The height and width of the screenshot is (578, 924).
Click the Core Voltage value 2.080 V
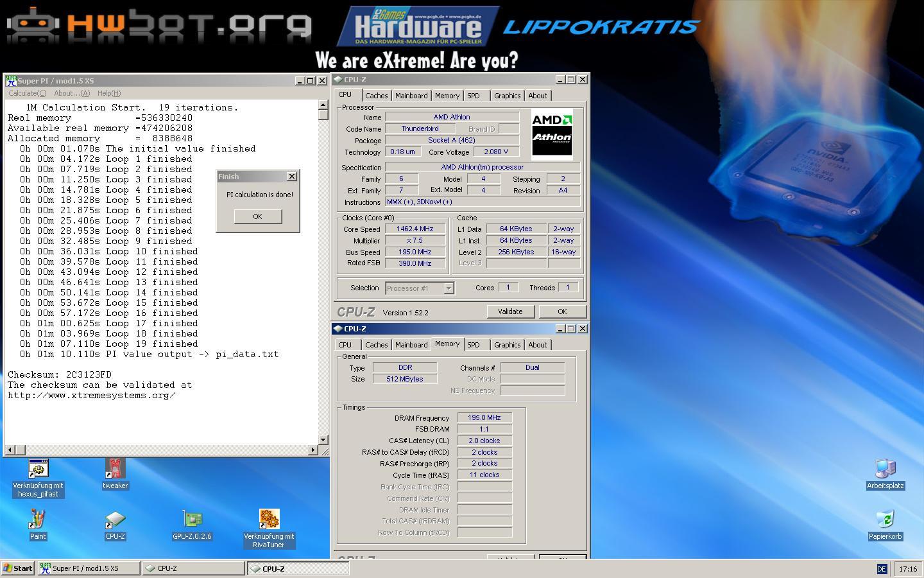(x=496, y=152)
